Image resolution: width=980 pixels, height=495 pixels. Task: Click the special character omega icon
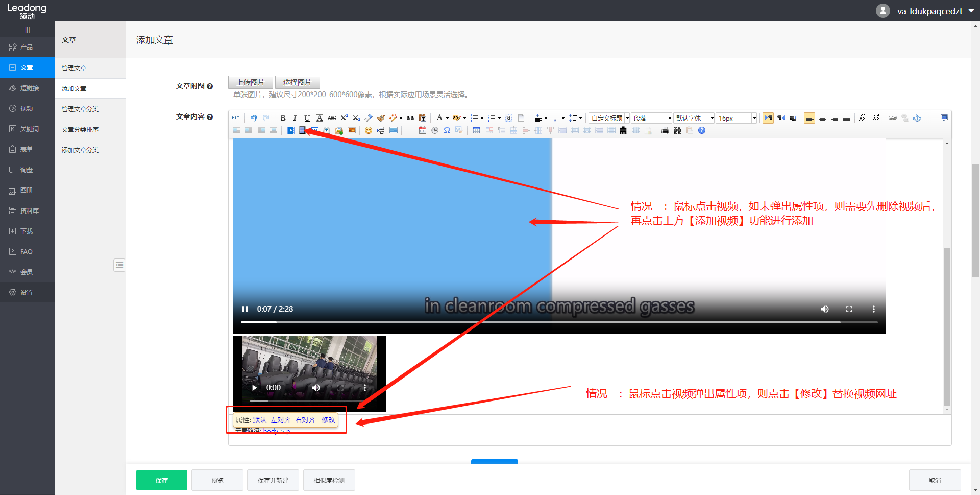pos(447,130)
